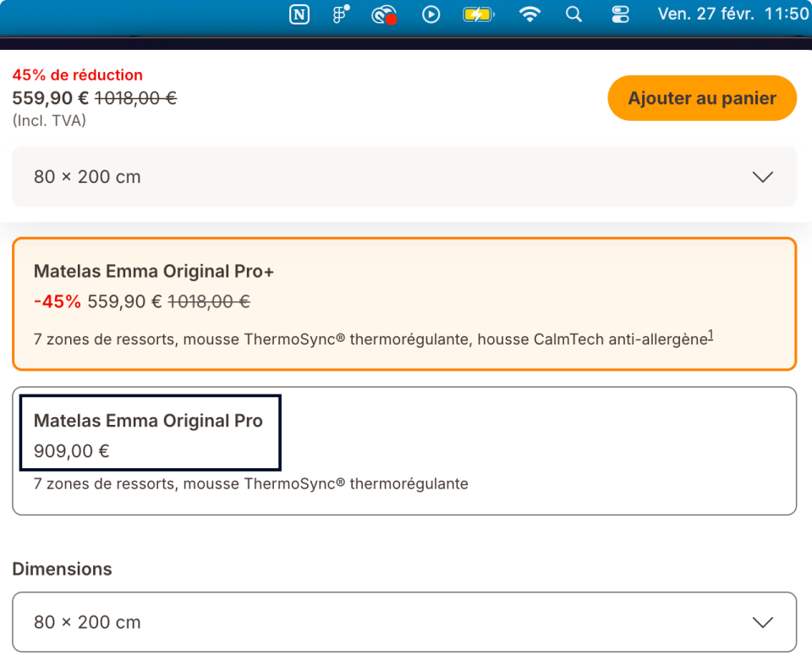Click the chevron in the top size selector

click(x=762, y=177)
